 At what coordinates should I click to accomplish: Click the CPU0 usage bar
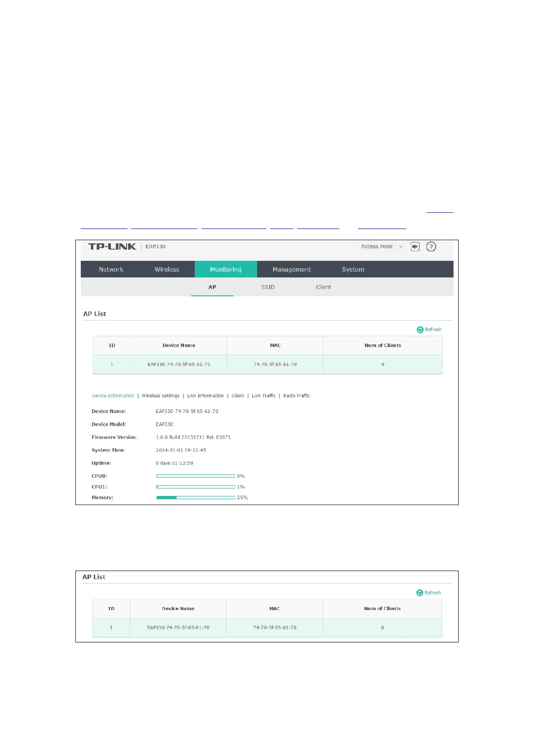click(x=196, y=476)
